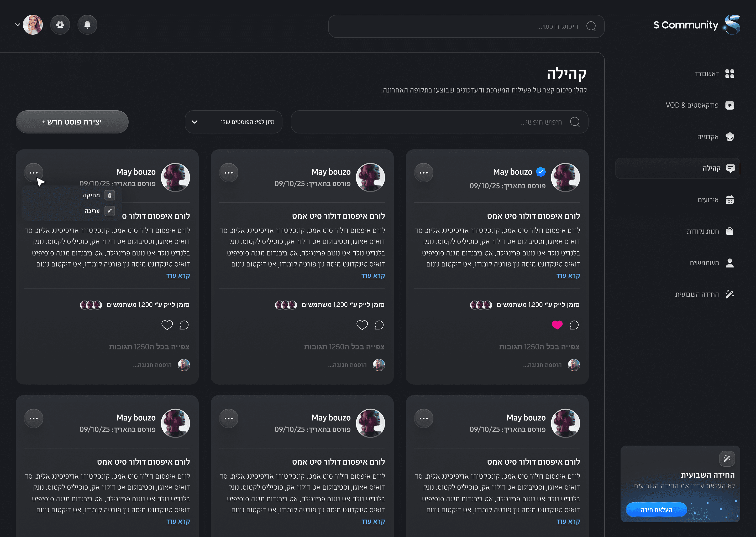Click the create new post button
The image size is (756, 537).
(x=72, y=122)
